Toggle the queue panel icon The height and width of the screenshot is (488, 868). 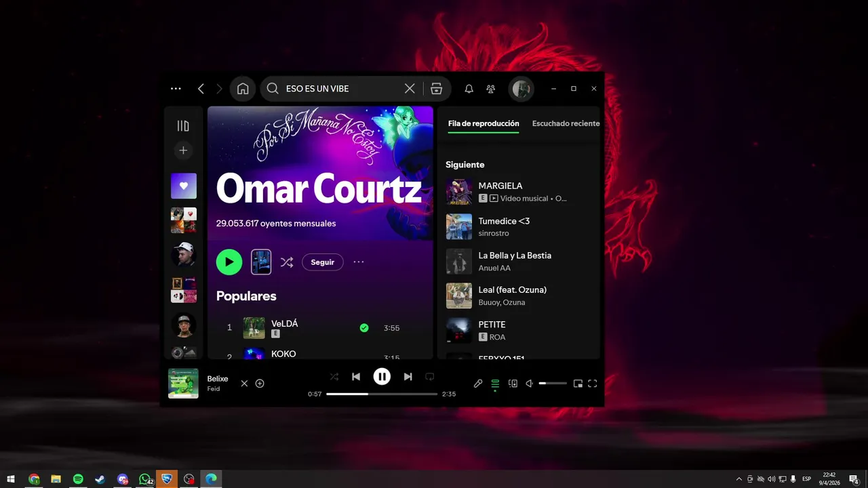(x=495, y=384)
